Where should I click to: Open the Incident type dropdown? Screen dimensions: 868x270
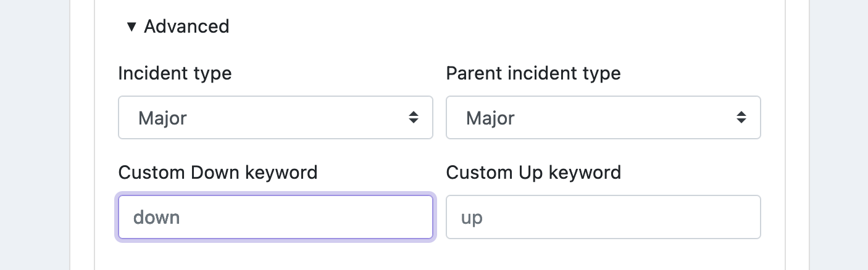(x=275, y=117)
